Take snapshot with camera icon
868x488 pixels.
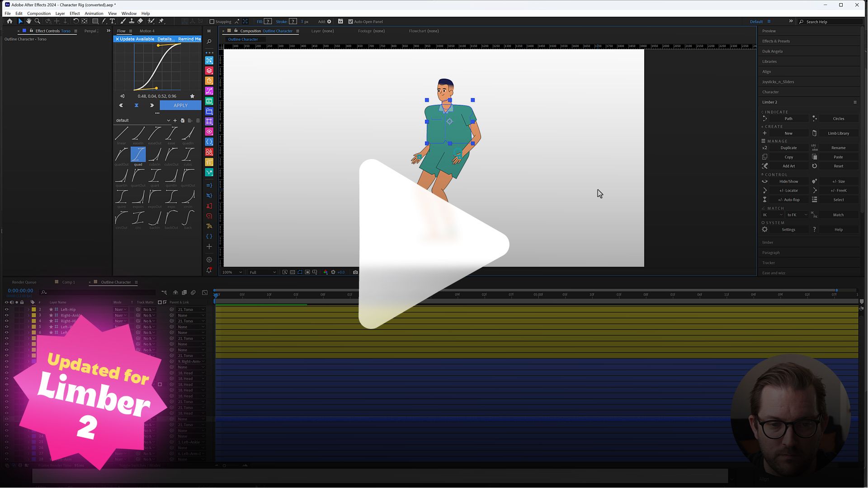pyautogui.click(x=355, y=272)
